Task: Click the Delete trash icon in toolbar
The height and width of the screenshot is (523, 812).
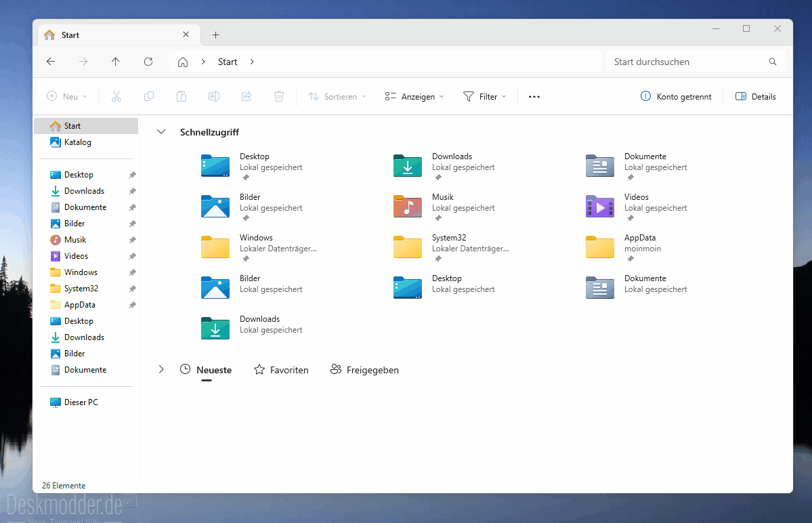Action: click(278, 96)
